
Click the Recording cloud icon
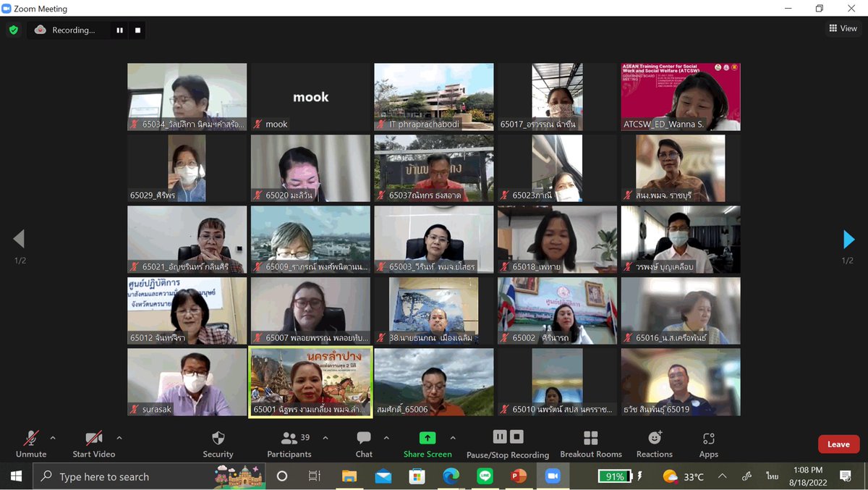coord(41,30)
